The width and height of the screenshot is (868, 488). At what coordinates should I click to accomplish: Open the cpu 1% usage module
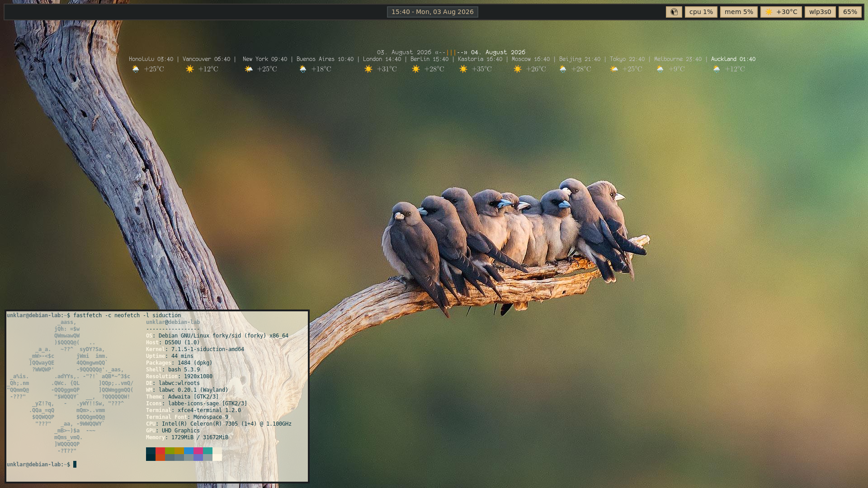coord(701,12)
